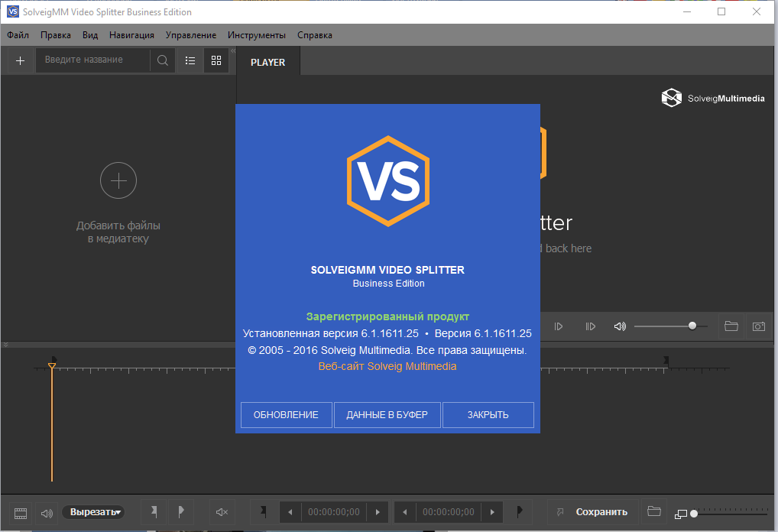The width and height of the screenshot is (778, 532).
Task: Switch media library to thumbnail grid view
Action: [216, 60]
